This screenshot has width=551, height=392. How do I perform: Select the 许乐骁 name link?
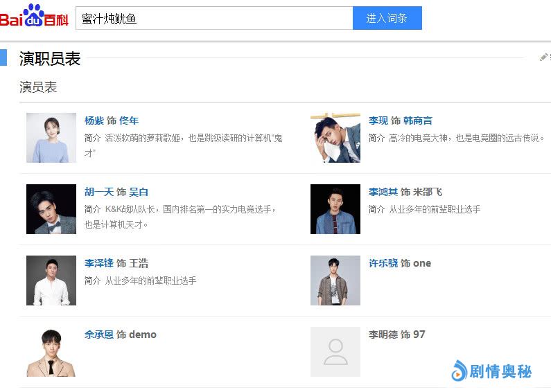pyautogui.click(x=383, y=263)
